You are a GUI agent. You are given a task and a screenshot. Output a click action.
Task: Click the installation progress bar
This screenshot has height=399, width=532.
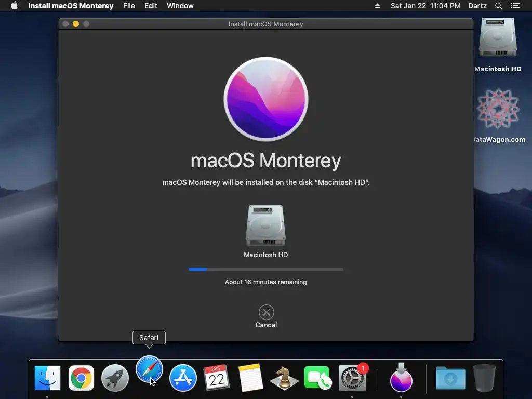pos(266,270)
